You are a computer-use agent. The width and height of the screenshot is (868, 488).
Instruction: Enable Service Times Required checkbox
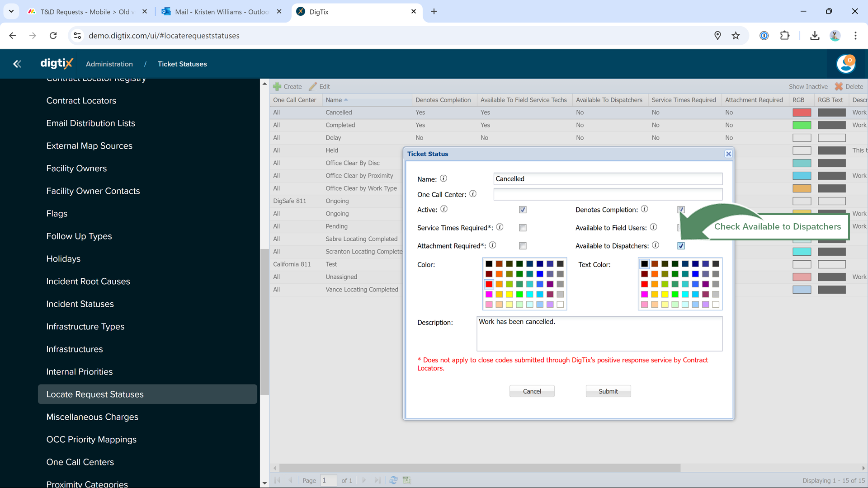(x=523, y=228)
